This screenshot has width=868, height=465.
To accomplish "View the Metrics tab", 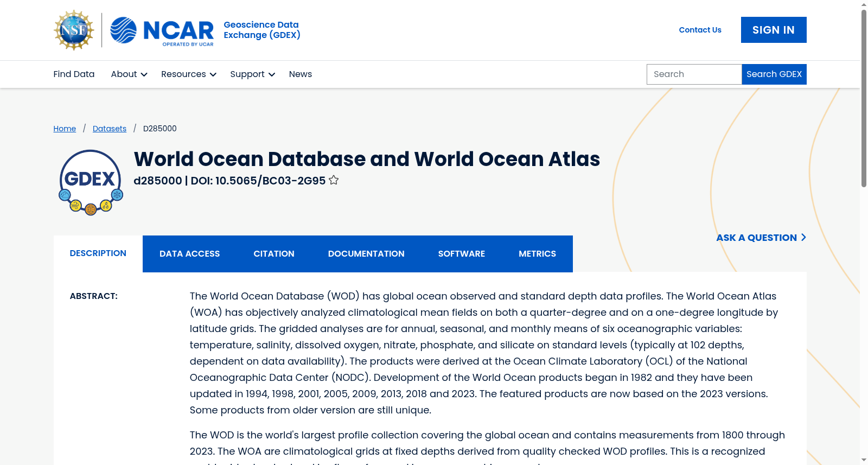I will (537, 254).
